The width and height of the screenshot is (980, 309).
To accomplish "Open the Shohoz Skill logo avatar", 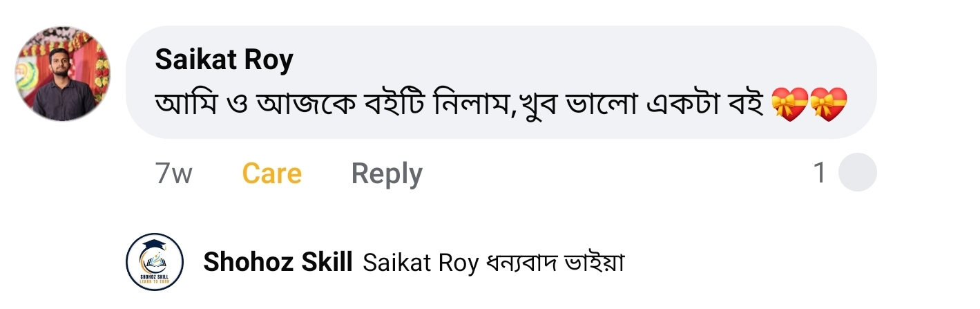I will pyautogui.click(x=155, y=262).
